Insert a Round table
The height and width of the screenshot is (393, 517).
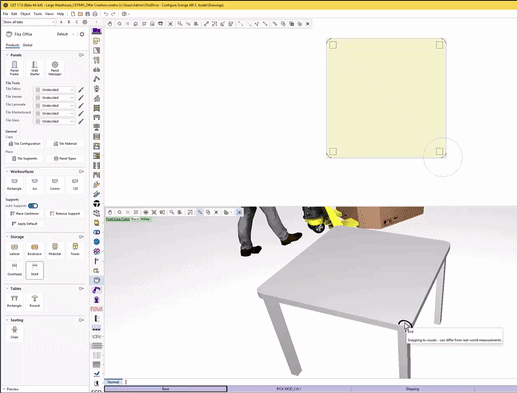point(35,301)
